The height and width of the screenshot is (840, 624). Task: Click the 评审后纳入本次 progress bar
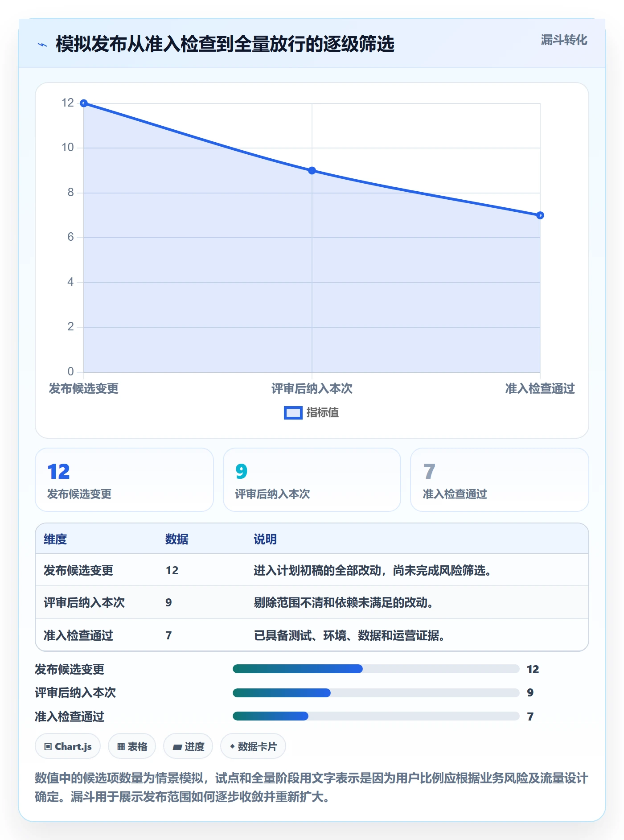point(376,692)
